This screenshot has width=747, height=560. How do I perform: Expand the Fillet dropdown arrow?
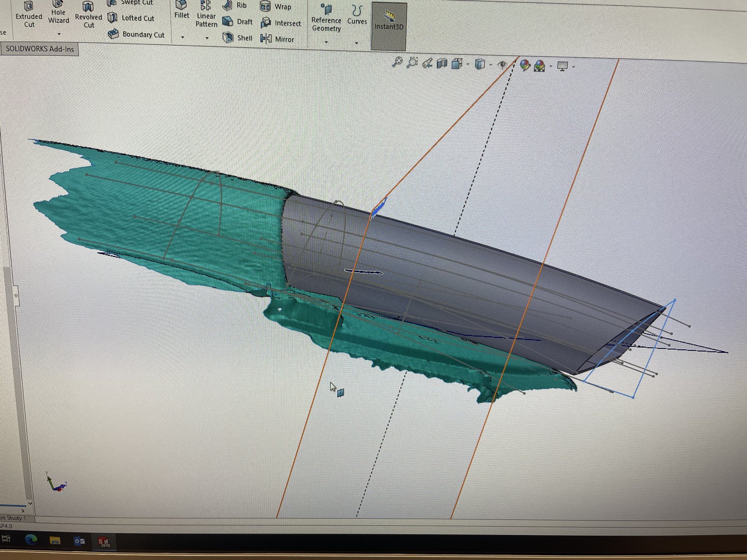tap(182, 37)
